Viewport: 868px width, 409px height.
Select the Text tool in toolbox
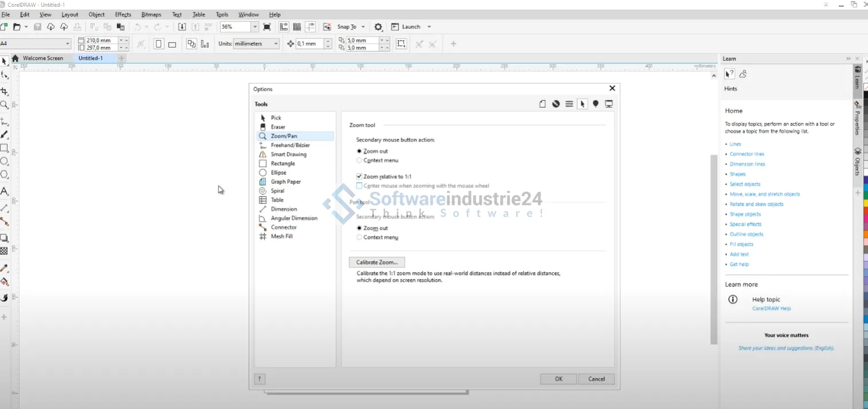[4, 191]
